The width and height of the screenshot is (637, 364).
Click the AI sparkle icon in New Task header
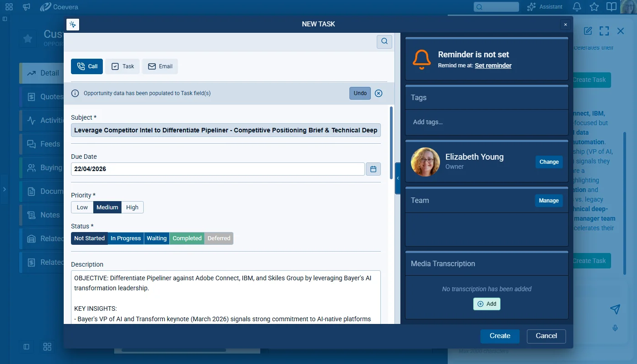coord(73,25)
